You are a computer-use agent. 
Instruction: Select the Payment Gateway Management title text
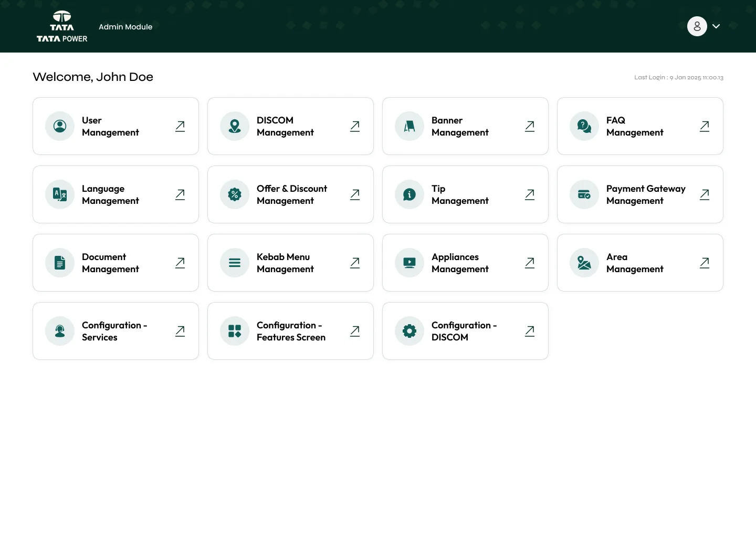[646, 194]
